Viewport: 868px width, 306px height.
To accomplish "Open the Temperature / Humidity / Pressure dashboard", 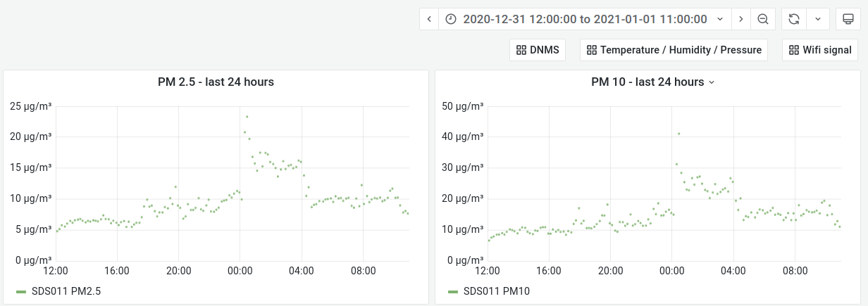I will 674,50.
